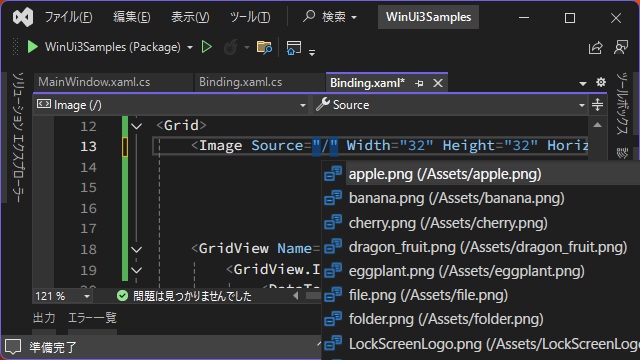Click WinUi3Samples (Package) start button label
This screenshot has width=640, height=360.
pyautogui.click(x=113, y=47)
